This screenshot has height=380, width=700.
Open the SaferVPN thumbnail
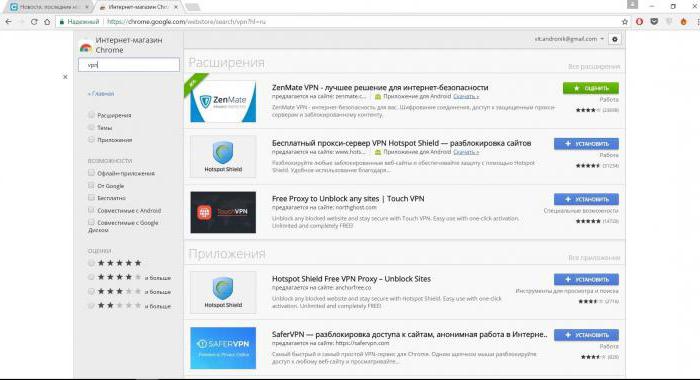[x=223, y=348]
